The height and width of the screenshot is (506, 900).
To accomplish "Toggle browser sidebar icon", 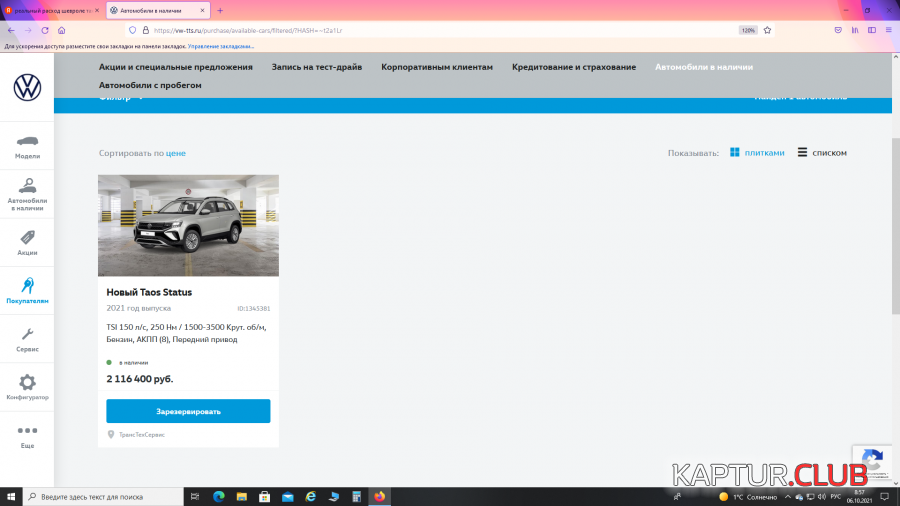I will (872, 30).
